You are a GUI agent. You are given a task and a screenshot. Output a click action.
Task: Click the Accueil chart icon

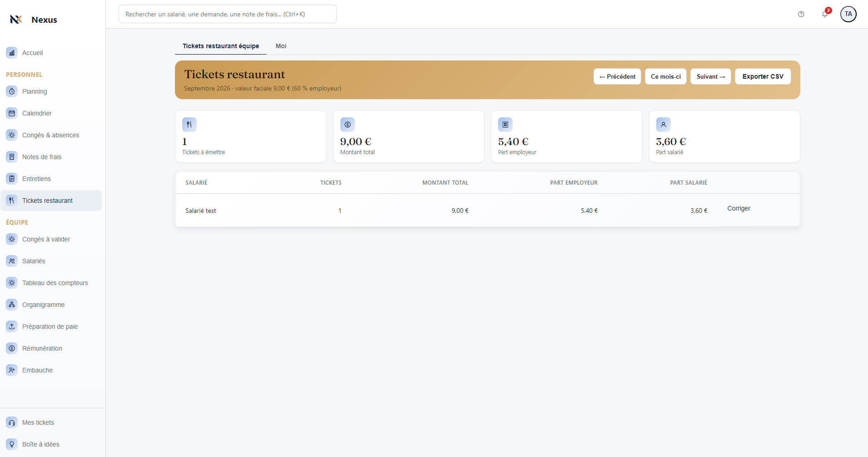coord(12,53)
